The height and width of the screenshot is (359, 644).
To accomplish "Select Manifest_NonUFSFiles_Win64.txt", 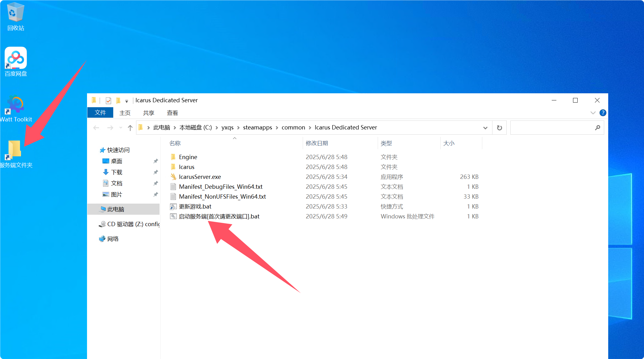I will coord(222,196).
